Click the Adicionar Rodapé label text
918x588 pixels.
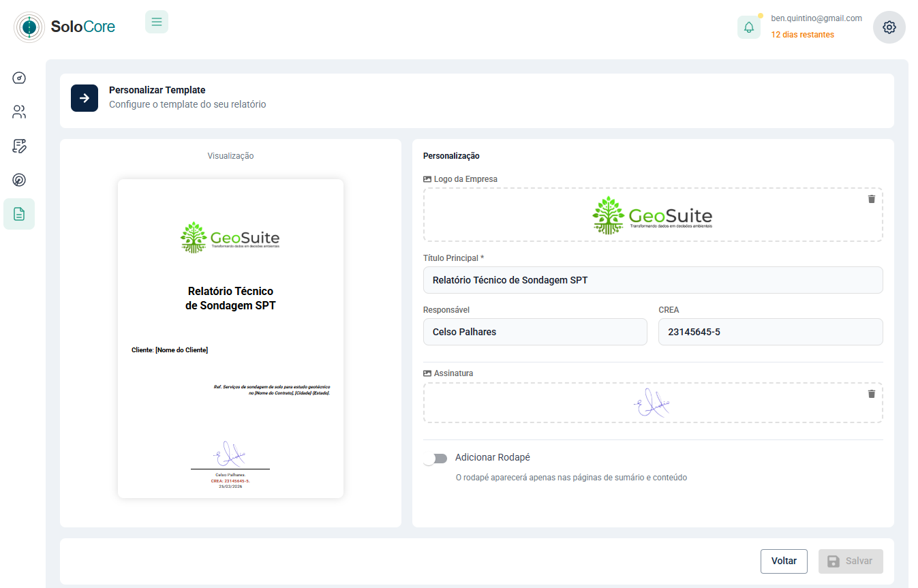pyautogui.click(x=493, y=457)
